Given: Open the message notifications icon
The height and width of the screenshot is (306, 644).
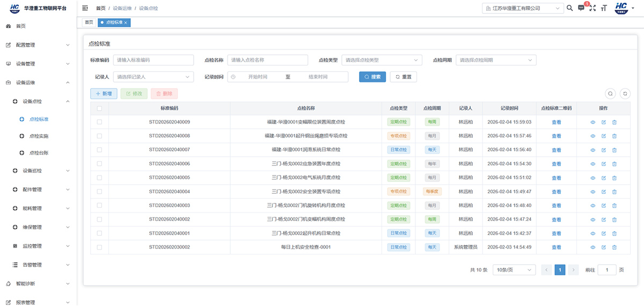Looking at the screenshot, I should pyautogui.click(x=581, y=8).
